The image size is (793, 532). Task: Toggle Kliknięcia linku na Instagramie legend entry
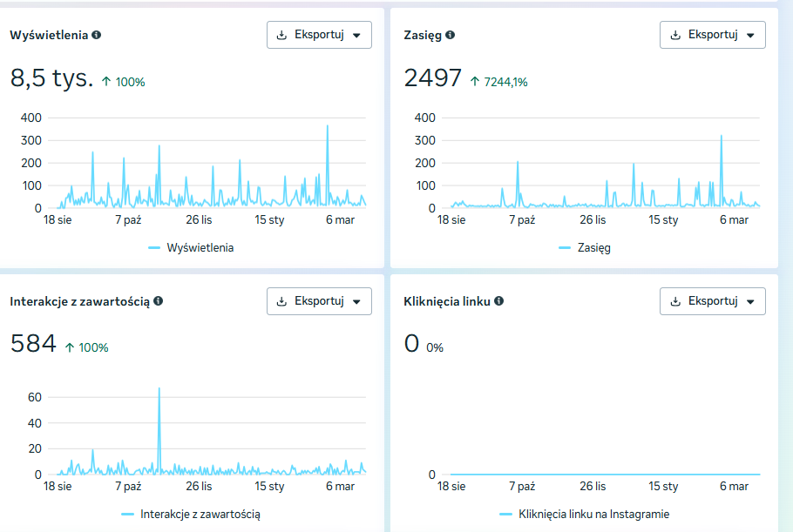(584, 515)
